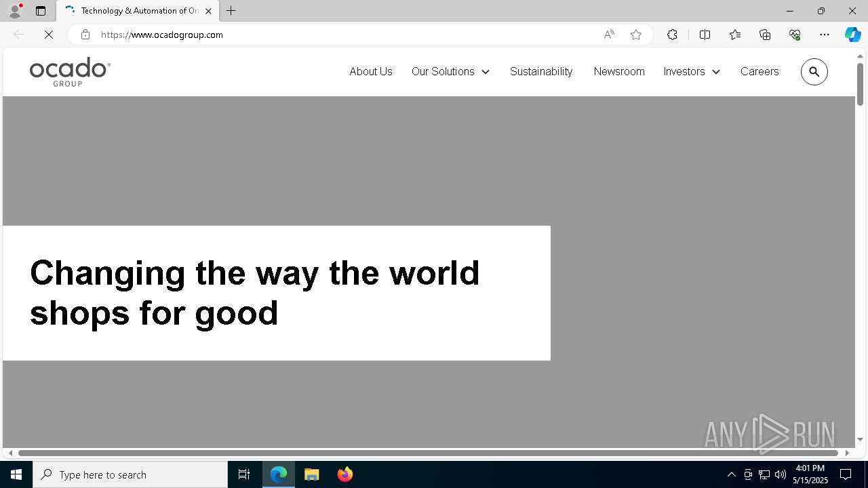Open Browser essentials icon
Image resolution: width=868 pixels, height=488 pixels.
point(795,35)
